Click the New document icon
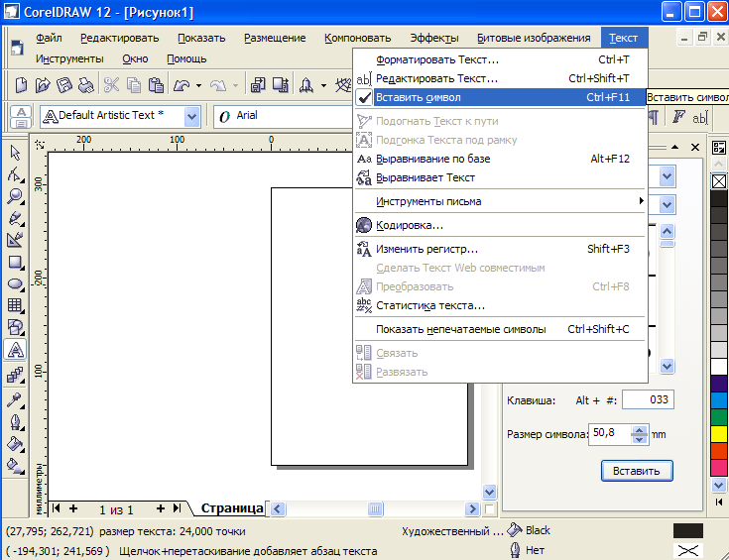Screen dimensions: 729x560 21,85
